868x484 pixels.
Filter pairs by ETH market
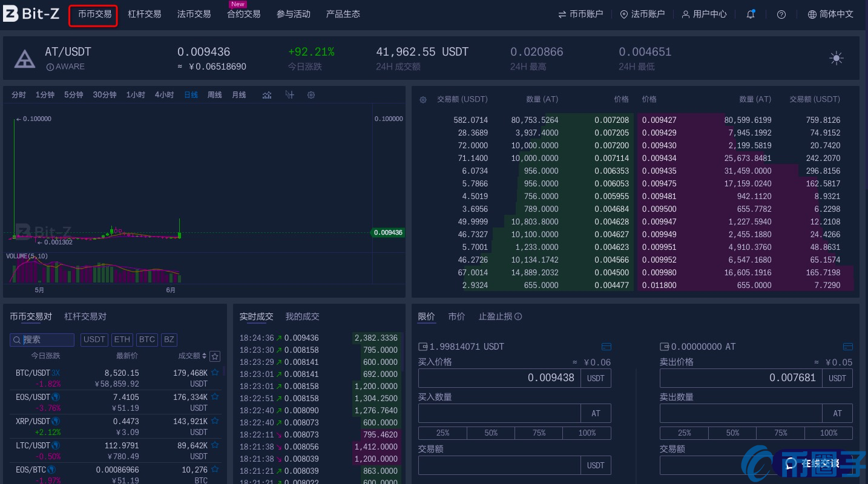tap(122, 339)
